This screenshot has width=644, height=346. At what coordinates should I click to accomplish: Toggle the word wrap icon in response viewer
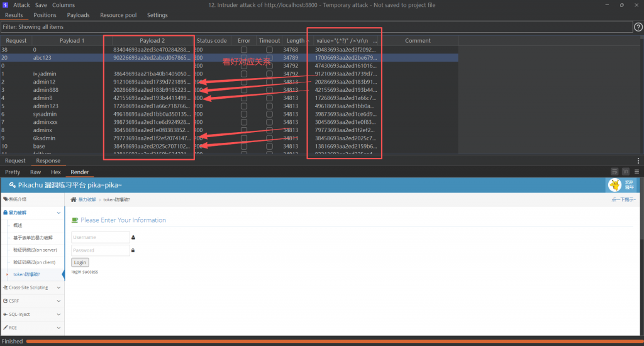tap(614, 172)
